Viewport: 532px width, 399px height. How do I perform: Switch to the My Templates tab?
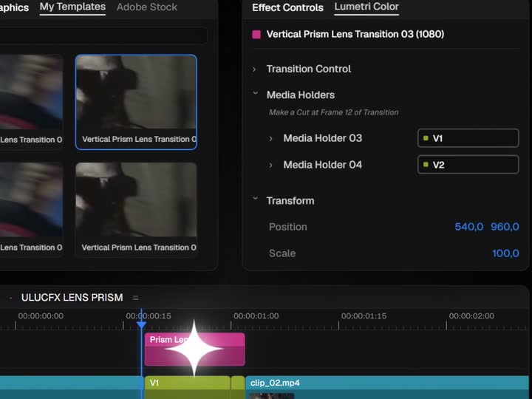[72, 7]
